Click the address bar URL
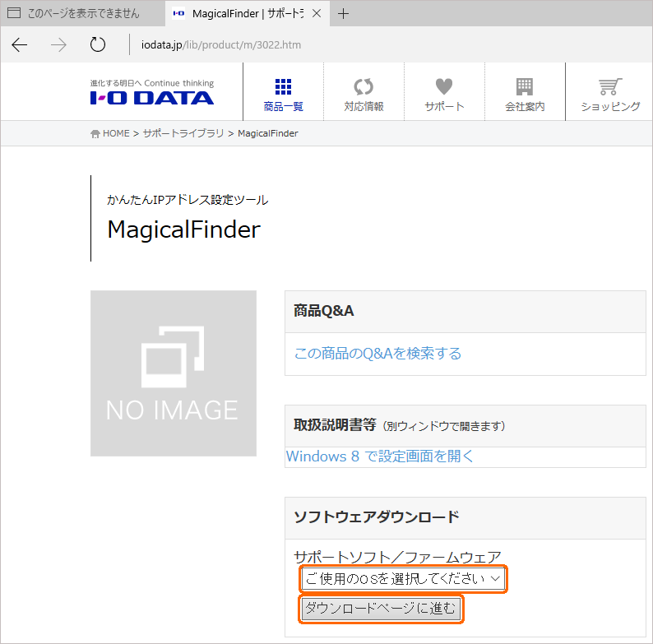 [x=221, y=44]
